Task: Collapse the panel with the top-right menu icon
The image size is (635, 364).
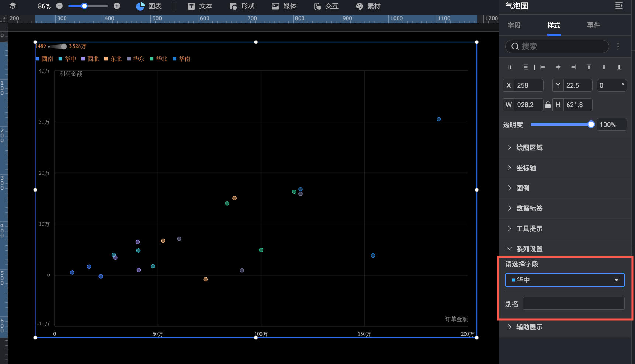Action: pyautogui.click(x=619, y=6)
